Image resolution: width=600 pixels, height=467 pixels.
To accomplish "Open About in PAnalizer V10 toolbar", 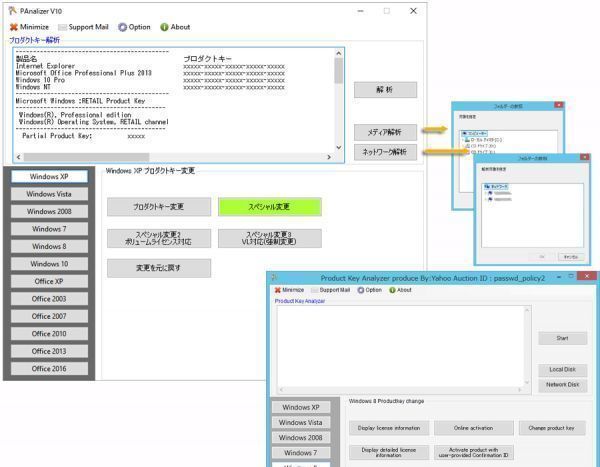I will pyautogui.click(x=175, y=27).
